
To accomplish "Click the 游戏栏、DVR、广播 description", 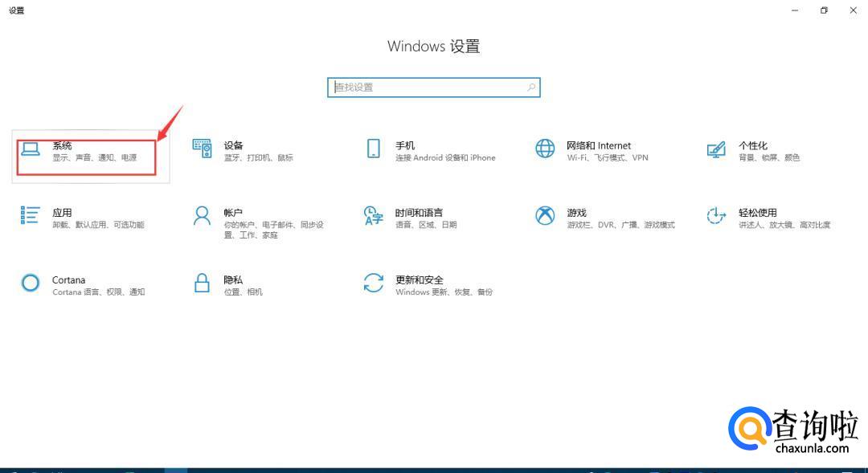I will coord(620,225).
